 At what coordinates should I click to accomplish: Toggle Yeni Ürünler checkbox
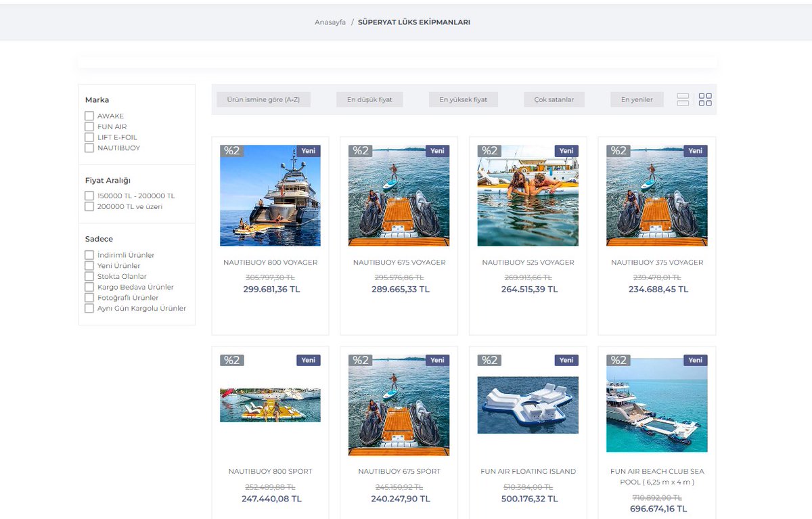pos(89,266)
